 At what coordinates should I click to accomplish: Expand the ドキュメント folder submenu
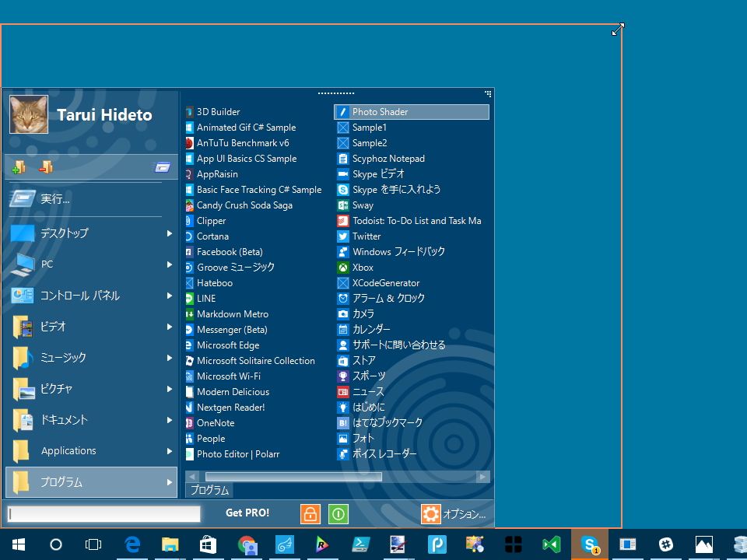(x=170, y=420)
